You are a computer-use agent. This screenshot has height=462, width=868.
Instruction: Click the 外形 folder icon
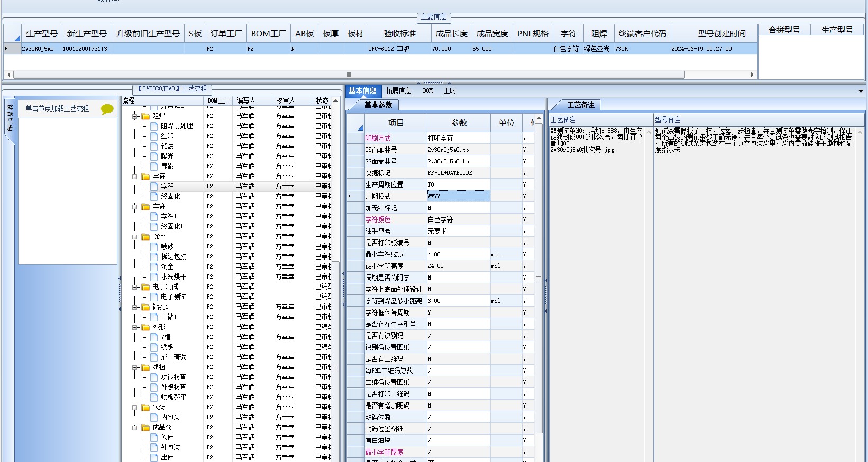(146, 327)
